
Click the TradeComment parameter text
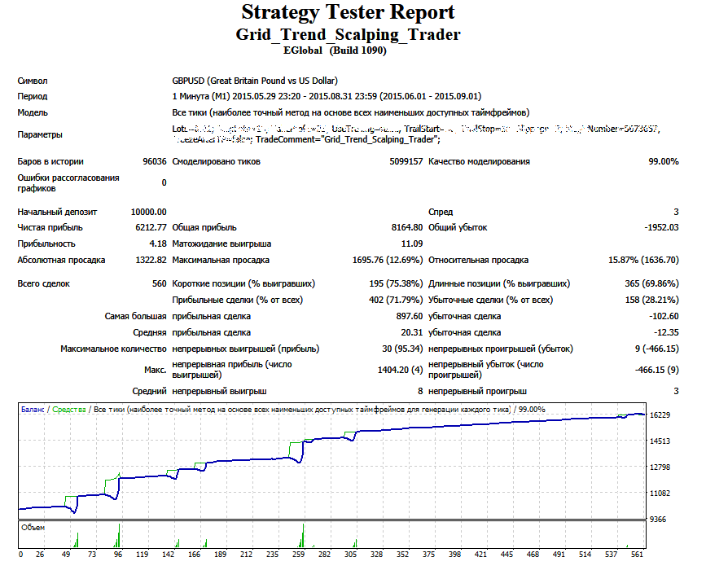pyautogui.click(x=348, y=139)
